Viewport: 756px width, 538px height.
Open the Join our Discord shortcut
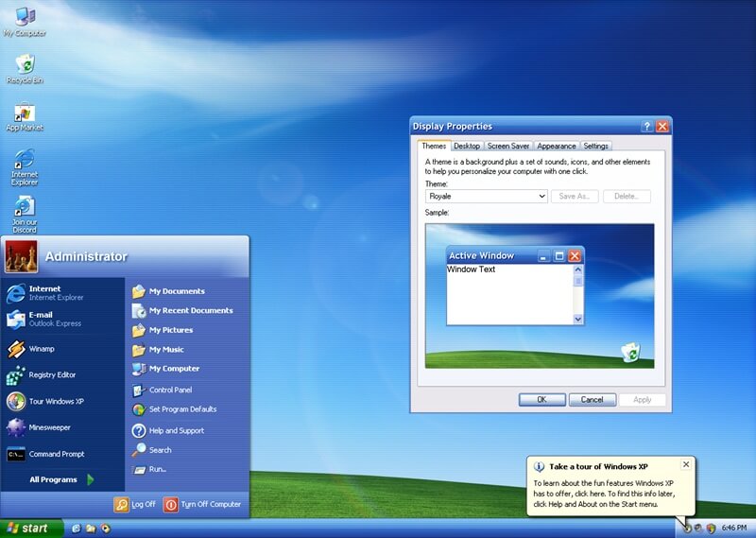pos(25,215)
